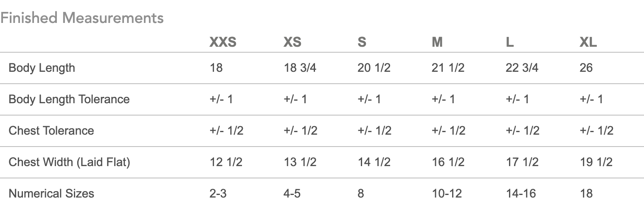
Task: Click the XL chest width 19 1/2
Action: click(596, 162)
